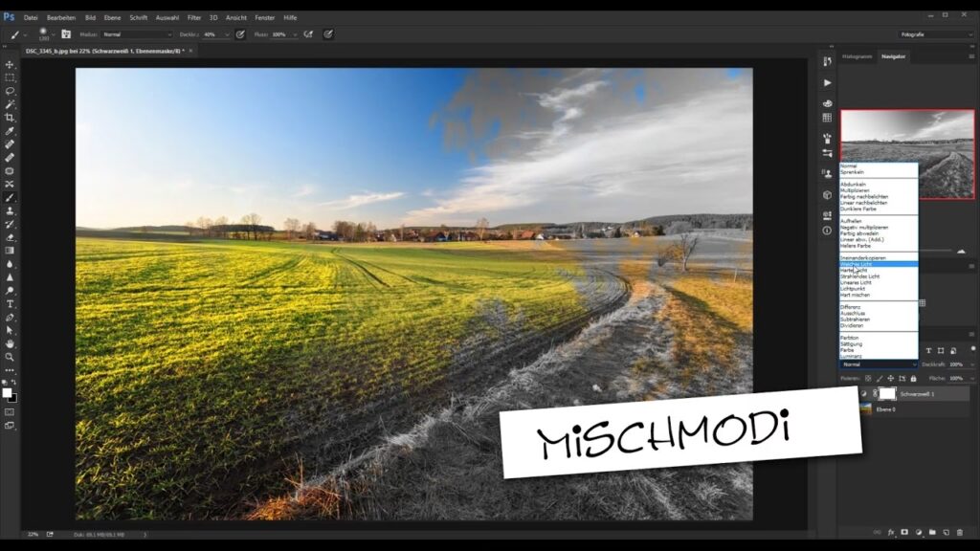Choose Multiplizieren from blend list

coord(857,190)
